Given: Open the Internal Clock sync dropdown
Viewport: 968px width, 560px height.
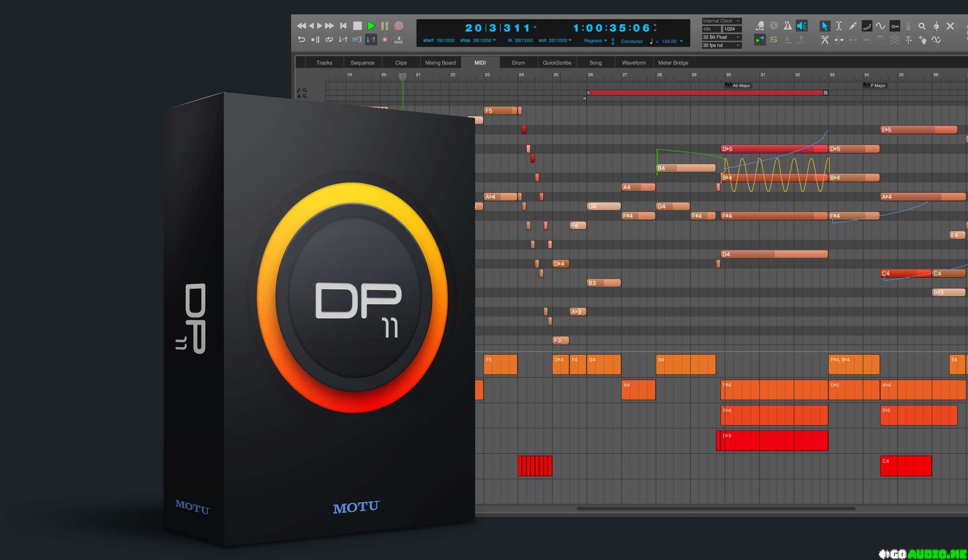Looking at the screenshot, I should click(721, 21).
